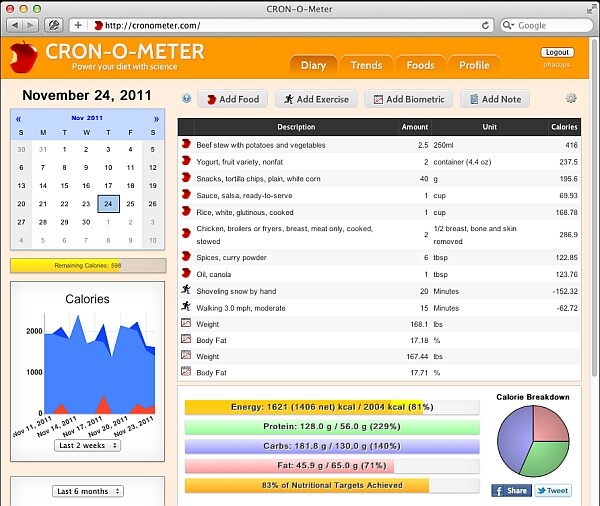Click the Tweet button
600x506 pixels.
click(x=553, y=490)
